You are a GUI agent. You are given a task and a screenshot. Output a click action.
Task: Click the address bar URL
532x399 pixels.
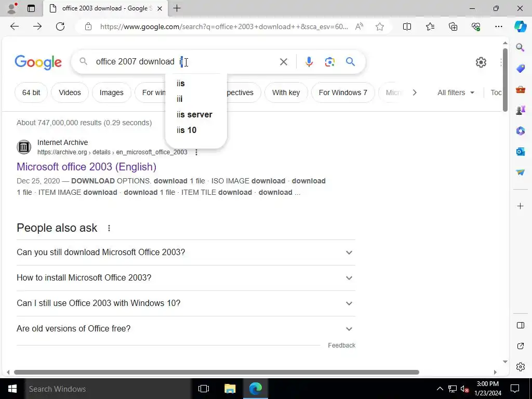[x=224, y=26]
